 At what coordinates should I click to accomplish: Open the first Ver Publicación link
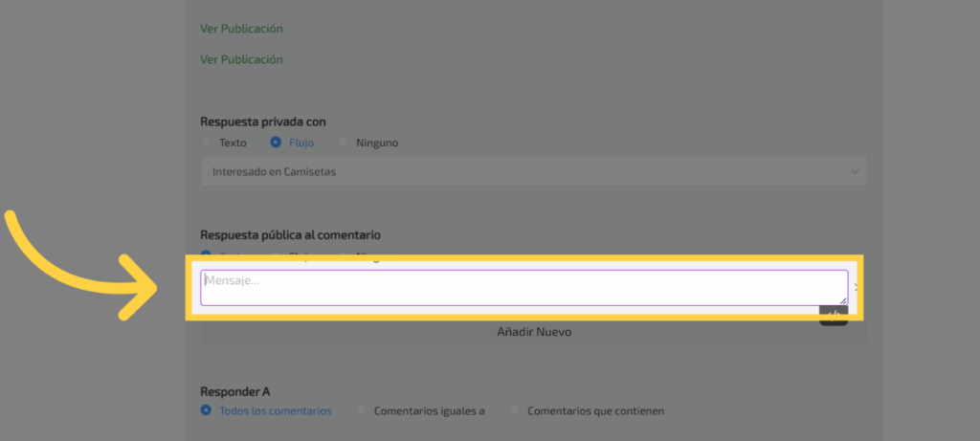[x=241, y=29]
